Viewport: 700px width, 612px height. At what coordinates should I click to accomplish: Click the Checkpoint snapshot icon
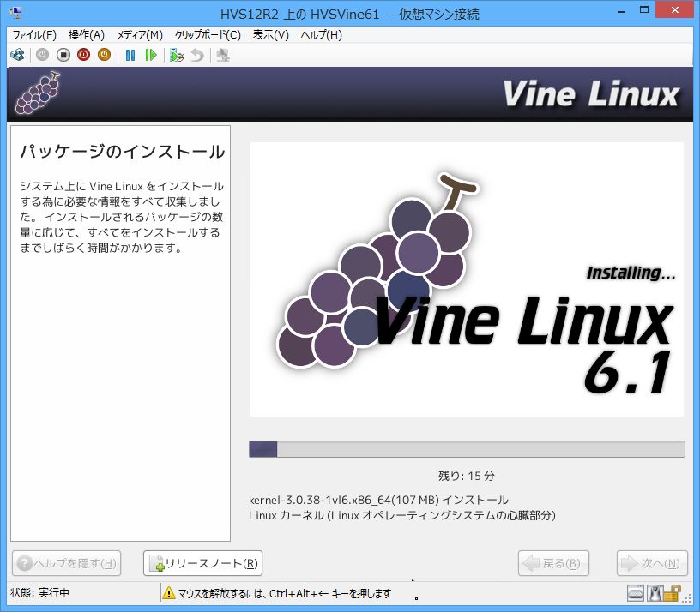click(x=177, y=56)
